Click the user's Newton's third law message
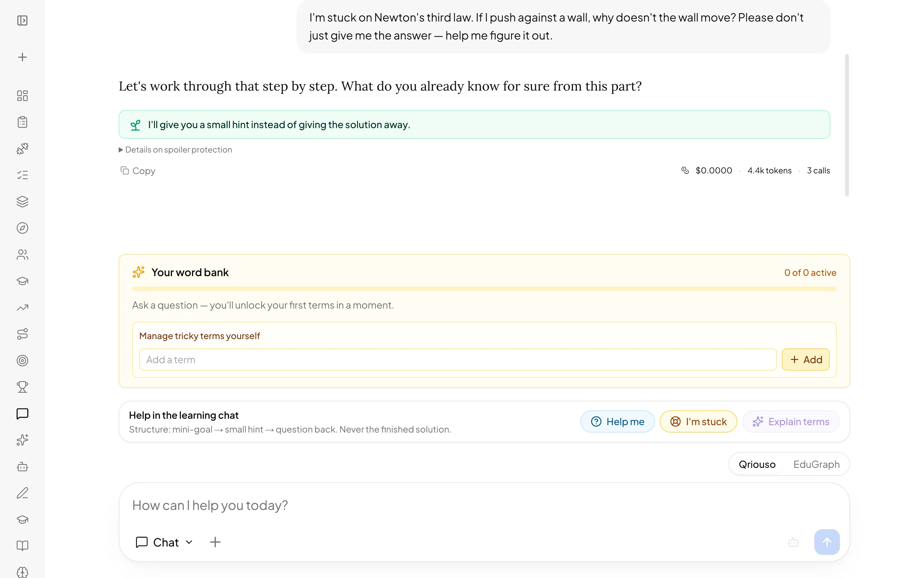924x578 pixels. coord(564,26)
